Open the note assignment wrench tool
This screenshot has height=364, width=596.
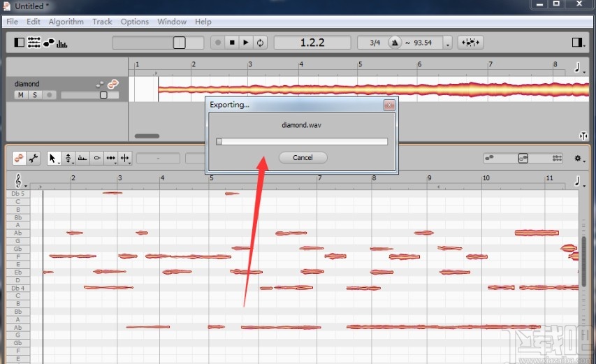34,158
